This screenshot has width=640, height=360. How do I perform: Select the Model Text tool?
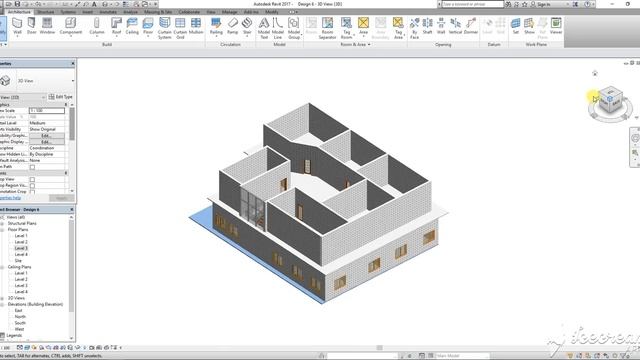[264, 28]
